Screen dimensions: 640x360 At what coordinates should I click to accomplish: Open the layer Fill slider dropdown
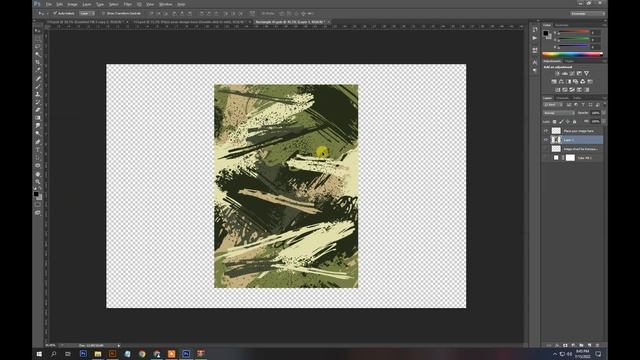click(604, 122)
